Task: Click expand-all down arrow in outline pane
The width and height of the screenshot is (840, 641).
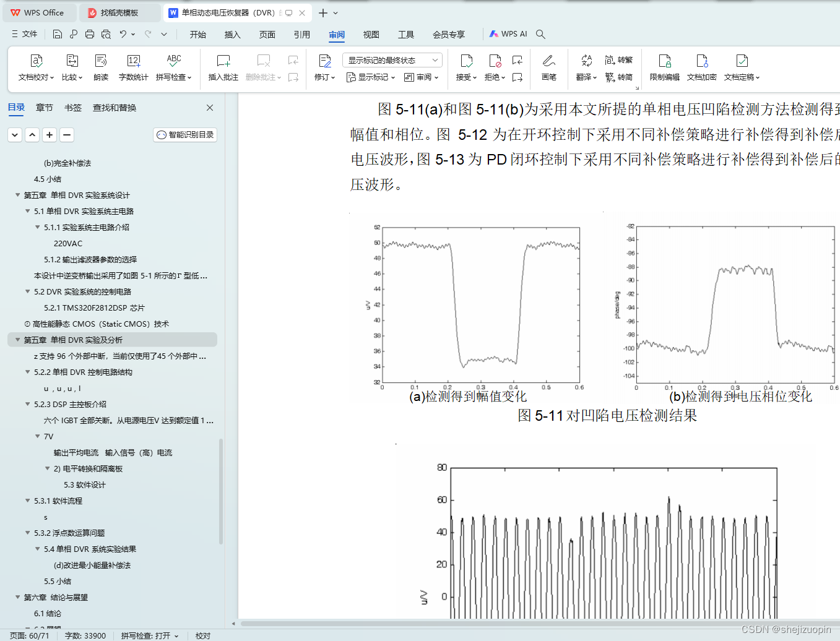Action: point(15,134)
